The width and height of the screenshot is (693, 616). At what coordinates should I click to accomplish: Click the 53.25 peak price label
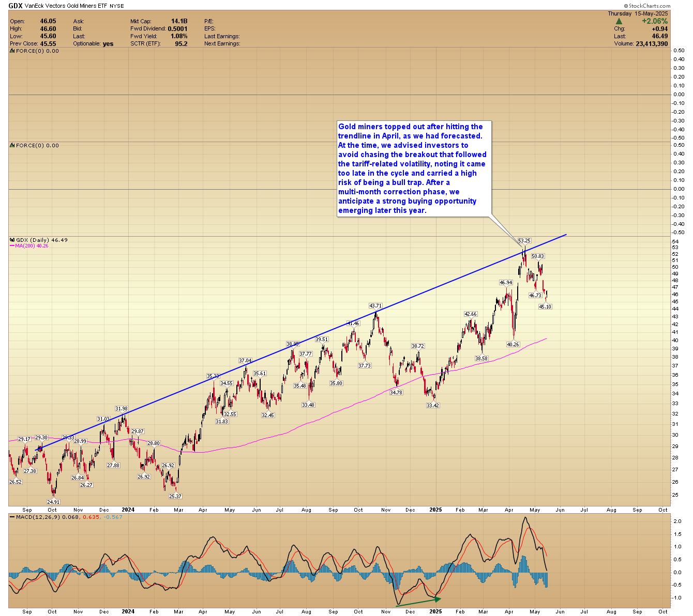point(524,241)
